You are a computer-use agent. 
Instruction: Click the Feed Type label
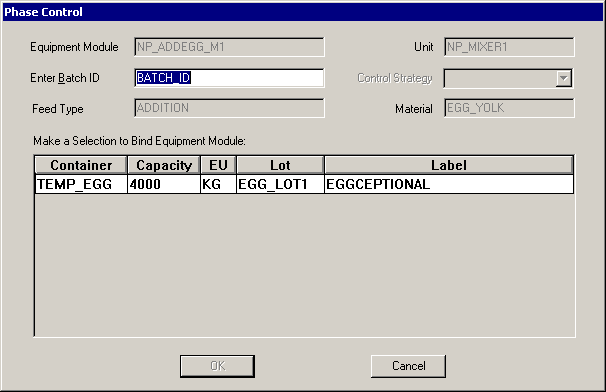pyautogui.click(x=58, y=109)
